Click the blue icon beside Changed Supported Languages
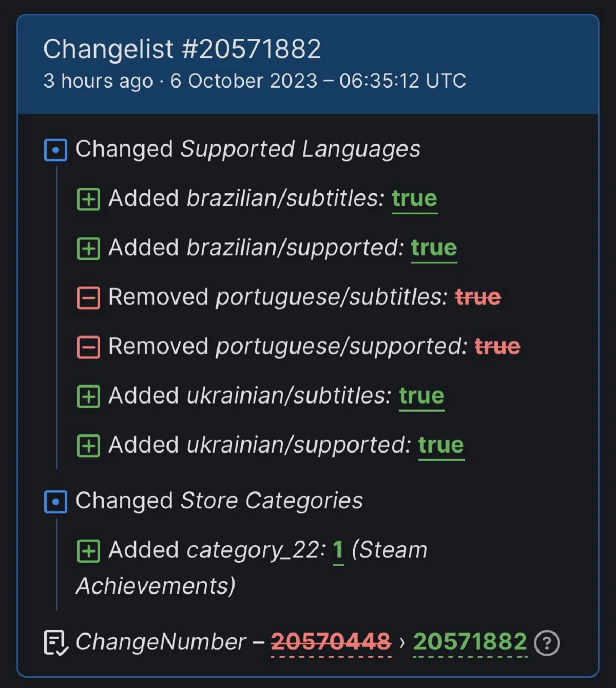The image size is (616, 688). [x=55, y=150]
